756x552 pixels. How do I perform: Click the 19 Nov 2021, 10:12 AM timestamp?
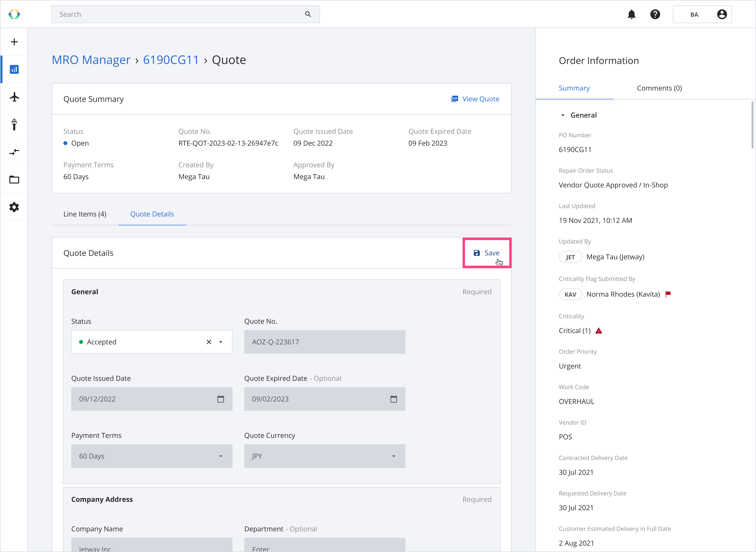coord(595,221)
